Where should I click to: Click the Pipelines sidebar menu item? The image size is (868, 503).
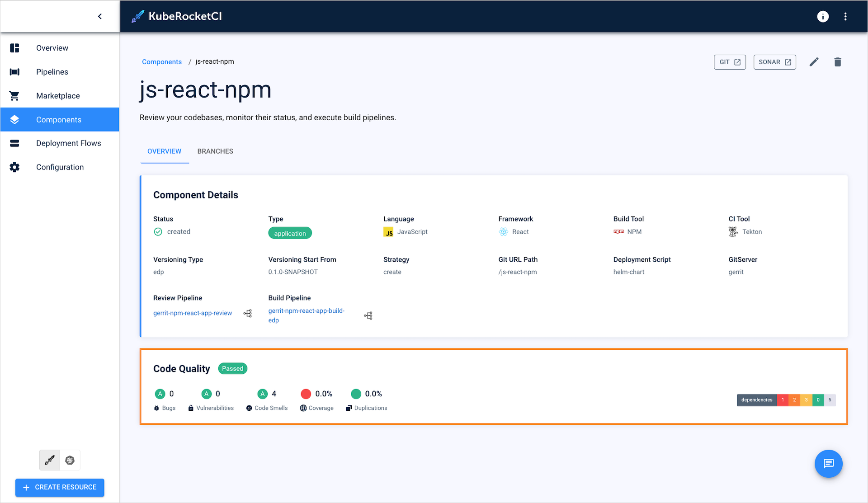[52, 72]
